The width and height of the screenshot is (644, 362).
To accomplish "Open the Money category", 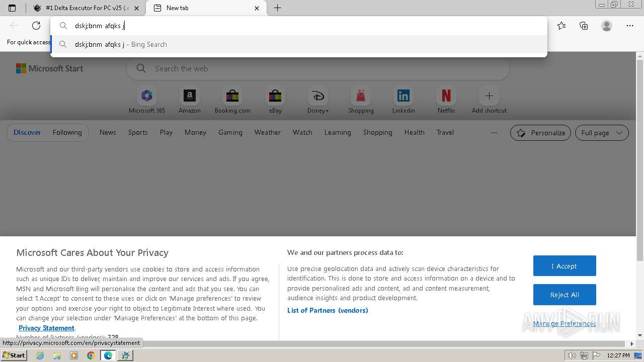I will pyautogui.click(x=195, y=132).
